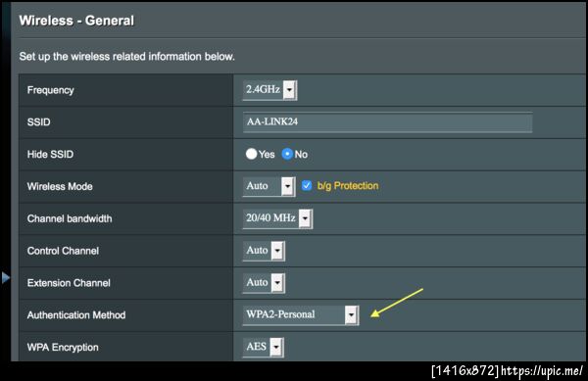Click the Wireless - General heading

pos(76,21)
